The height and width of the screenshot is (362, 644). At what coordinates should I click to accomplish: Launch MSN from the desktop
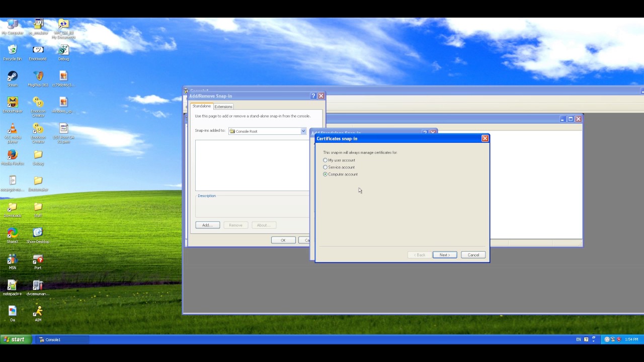(12, 262)
